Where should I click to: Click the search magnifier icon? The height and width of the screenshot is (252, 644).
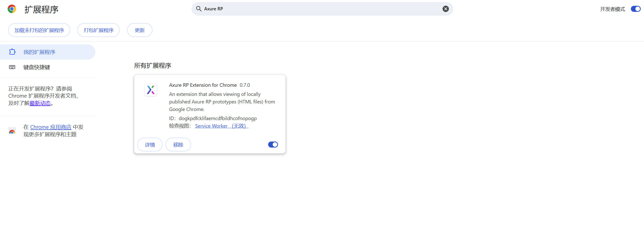[x=199, y=9]
